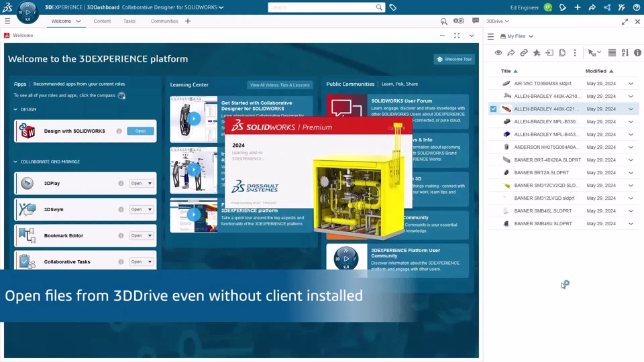Open 3DDrive hamburger side menu
This screenshot has width=644, height=362.
point(490,36)
